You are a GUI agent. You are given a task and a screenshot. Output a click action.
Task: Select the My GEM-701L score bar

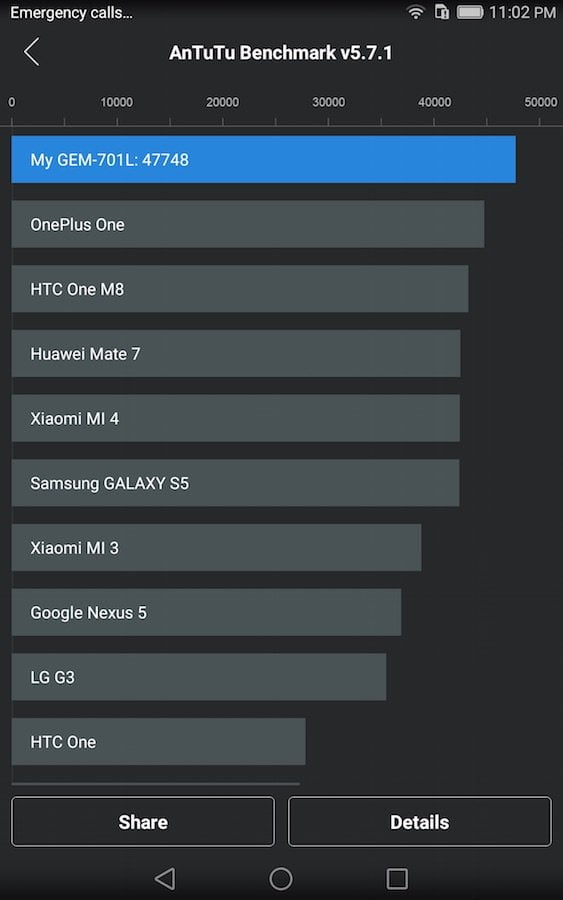pyautogui.click(x=263, y=160)
